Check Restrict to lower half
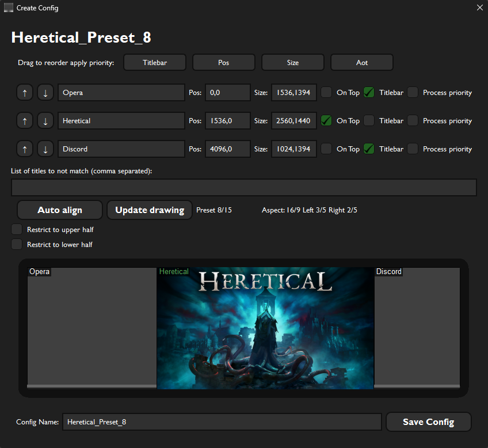 point(17,244)
